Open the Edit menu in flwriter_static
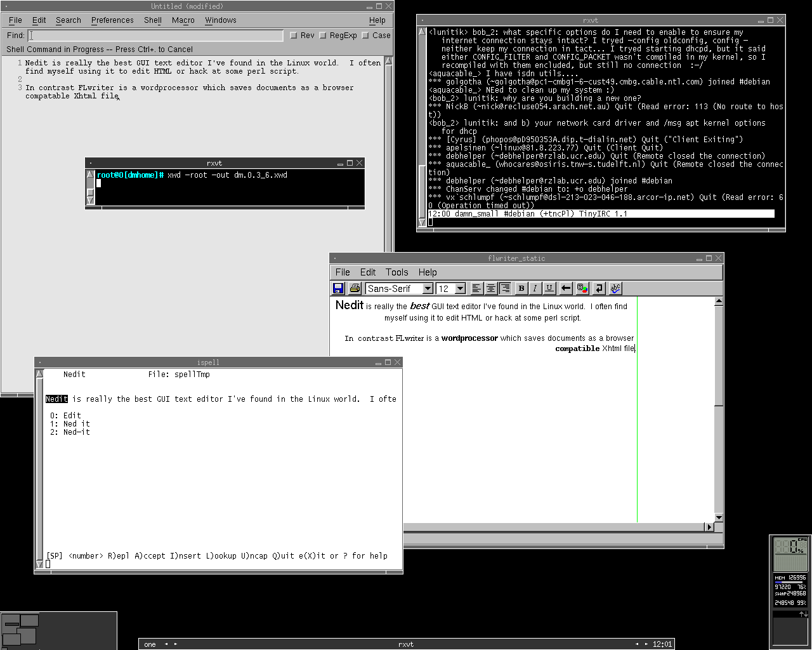The width and height of the screenshot is (812, 650). 368,272
